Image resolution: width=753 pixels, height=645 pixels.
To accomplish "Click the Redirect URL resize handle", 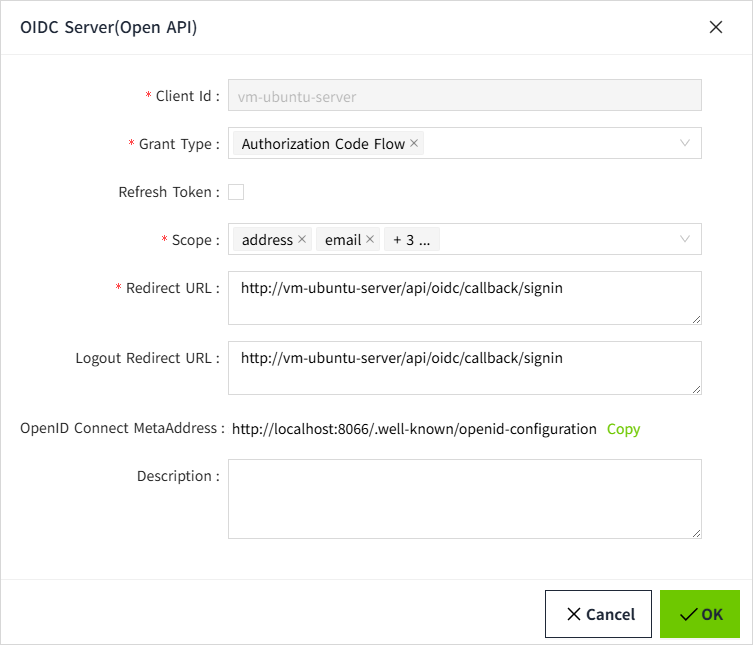I will (x=695, y=318).
